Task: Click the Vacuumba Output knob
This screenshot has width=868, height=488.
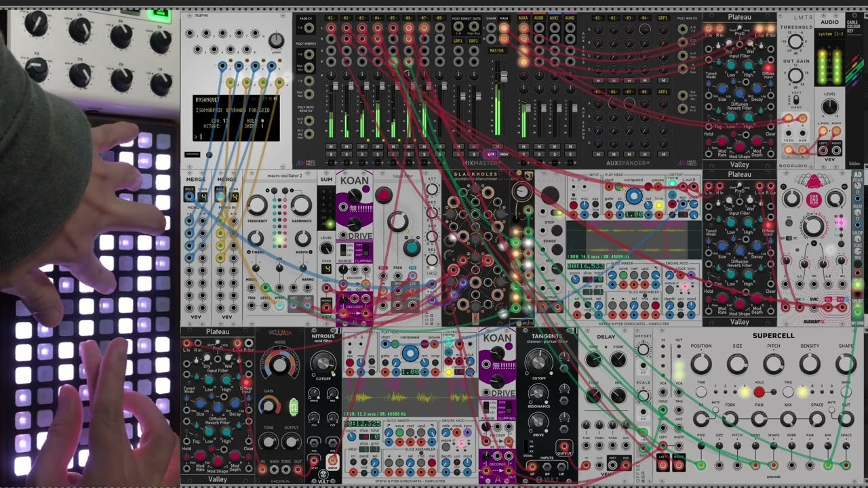Action: (x=292, y=442)
